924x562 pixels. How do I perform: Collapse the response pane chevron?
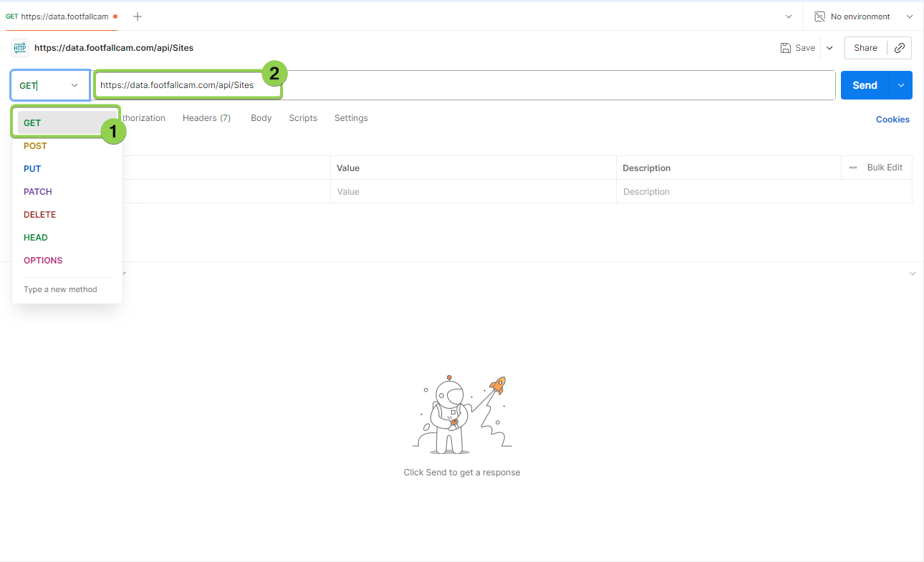(x=912, y=273)
